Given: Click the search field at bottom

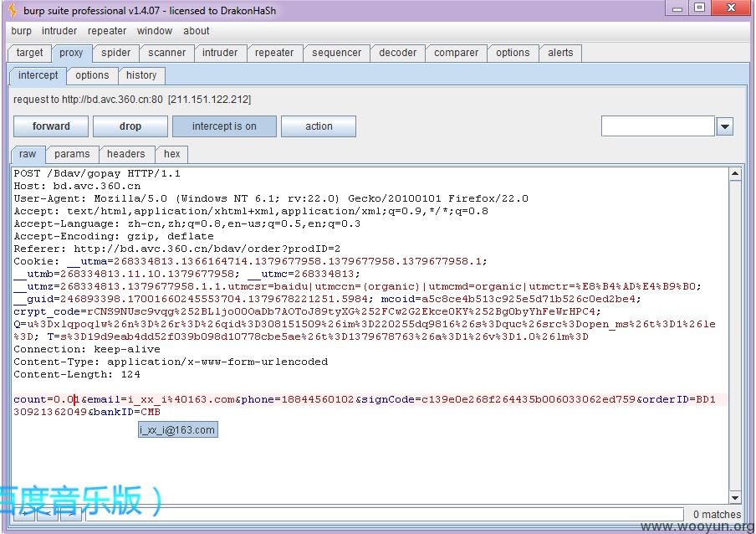Looking at the screenshot, I should pos(384,514).
